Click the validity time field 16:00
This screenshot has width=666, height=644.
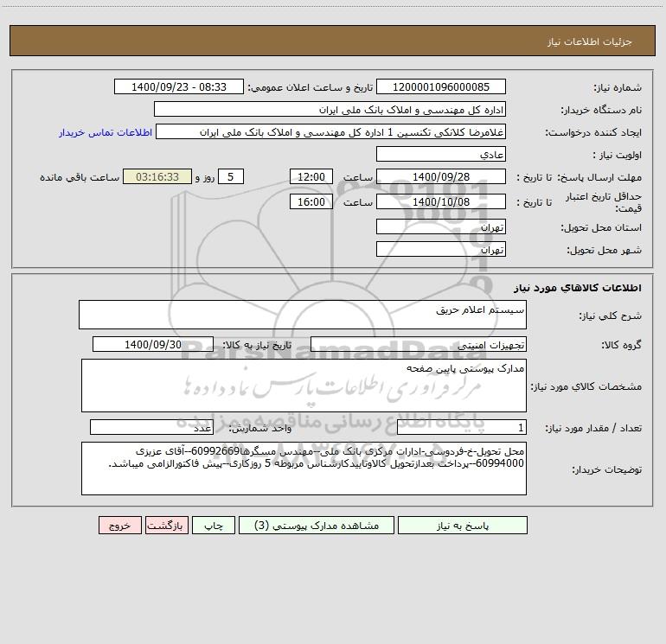tap(311, 201)
